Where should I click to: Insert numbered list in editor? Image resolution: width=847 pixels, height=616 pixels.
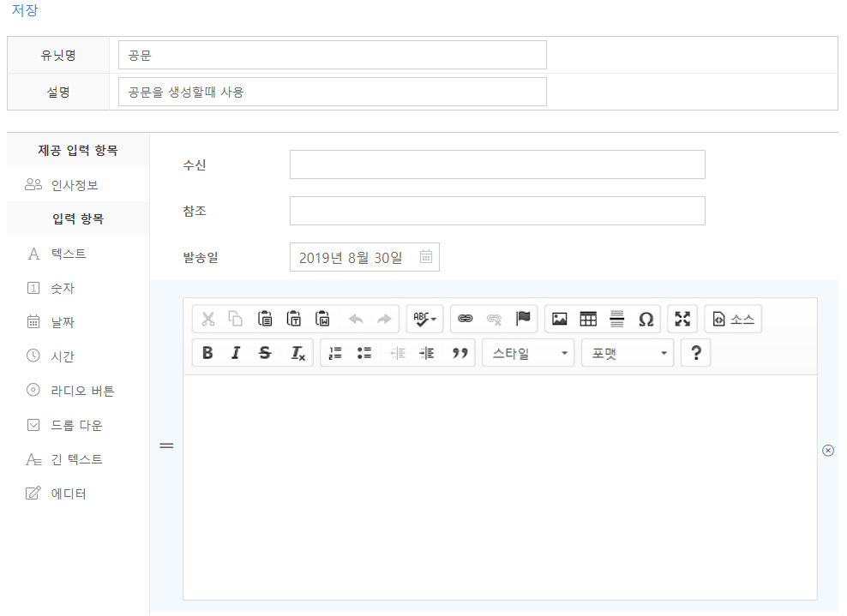335,353
